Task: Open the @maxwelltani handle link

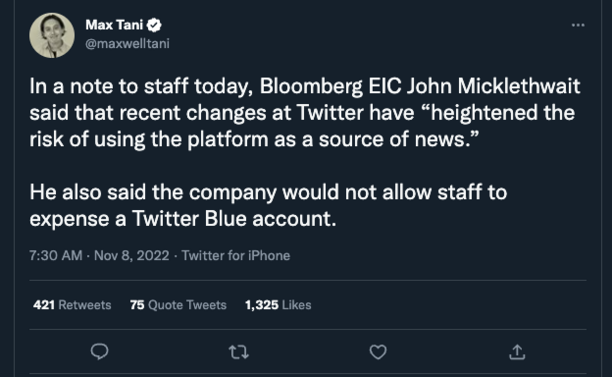Action: (127, 43)
